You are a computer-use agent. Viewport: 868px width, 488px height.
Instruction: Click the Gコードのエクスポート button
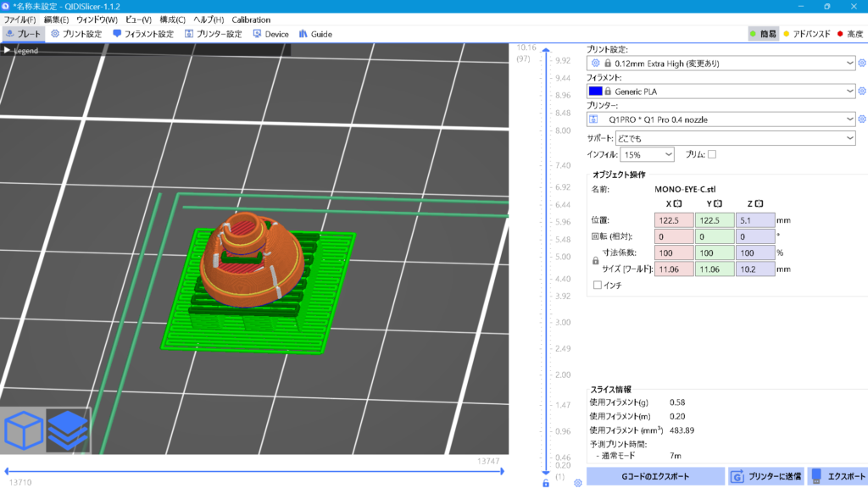coord(655,476)
